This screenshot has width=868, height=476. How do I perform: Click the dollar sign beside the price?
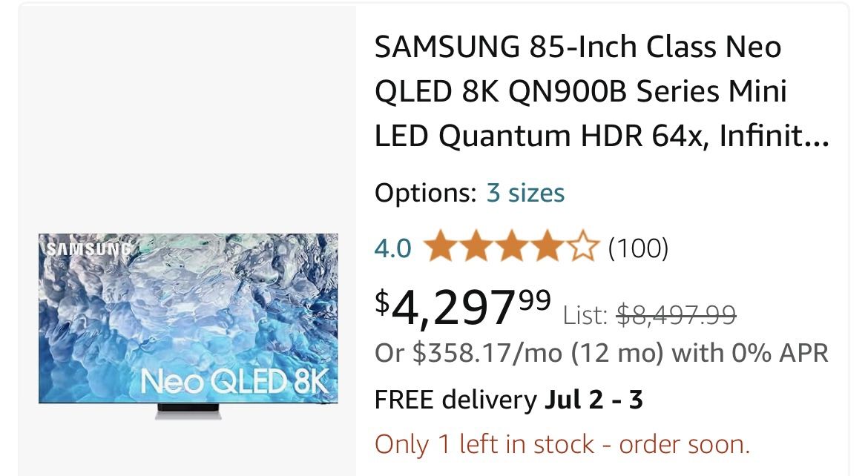[382, 300]
